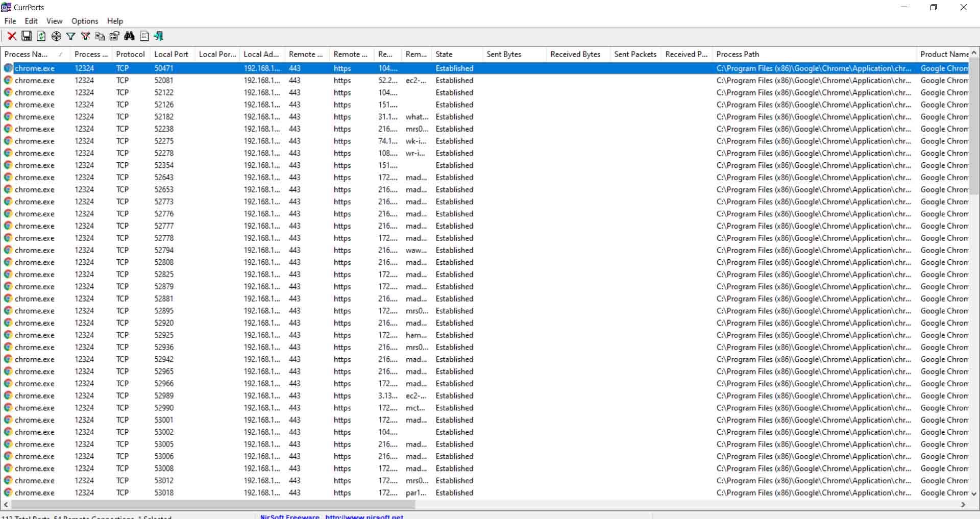Click the Exit door icon in the toolbar
The width and height of the screenshot is (980, 519).
click(x=159, y=36)
